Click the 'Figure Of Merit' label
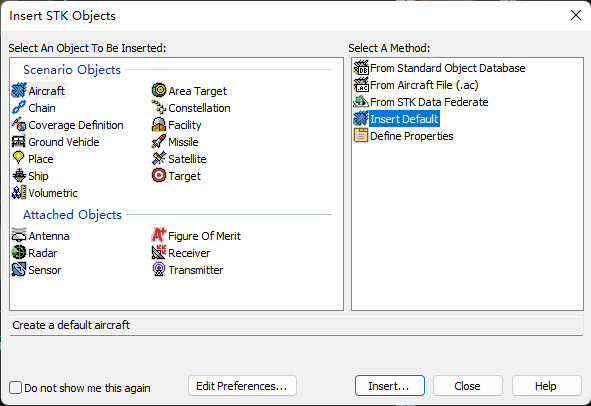The image size is (591, 406). (204, 236)
